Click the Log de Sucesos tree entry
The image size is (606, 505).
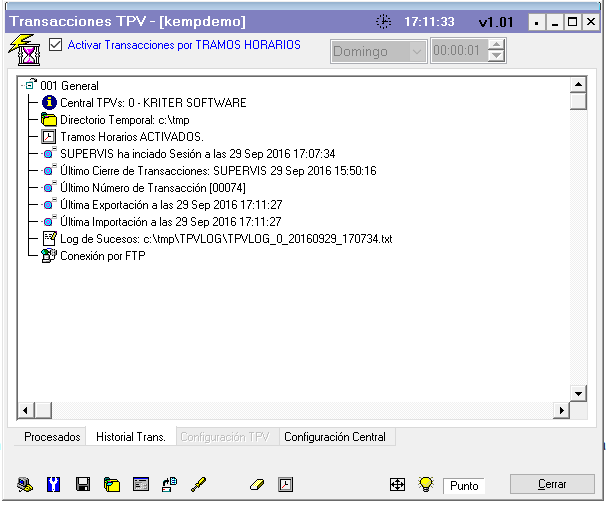(x=225, y=239)
